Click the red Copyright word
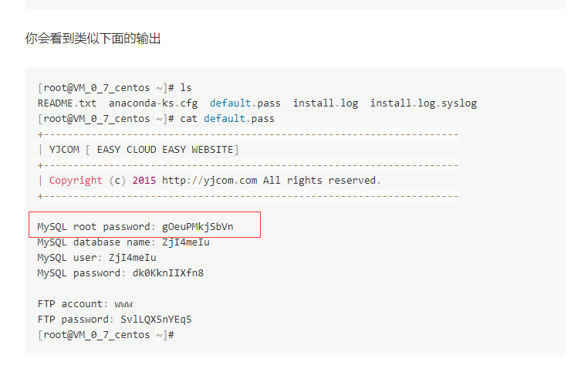This screenshot has width=588, height=379. click(76, 181)
